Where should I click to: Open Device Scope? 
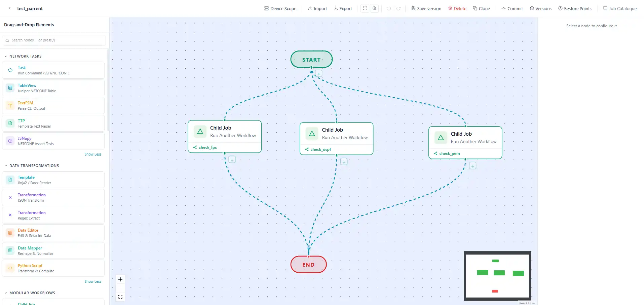click(x=280, y=8)
